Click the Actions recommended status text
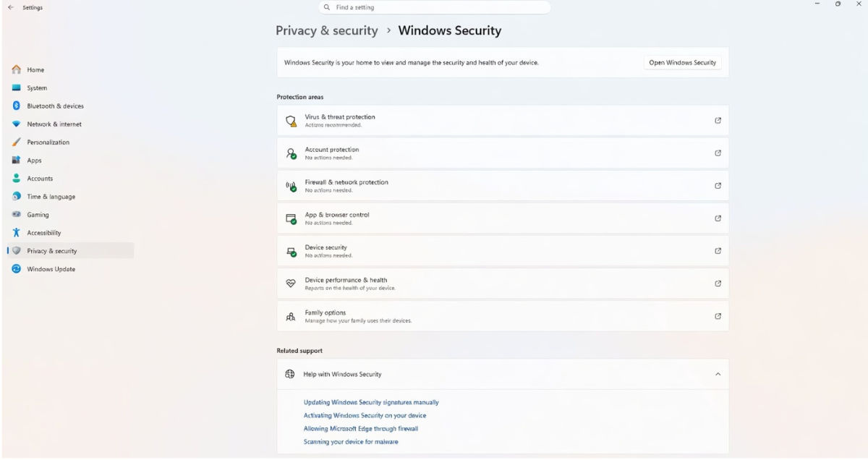The image size is (868, 460). 333,125
